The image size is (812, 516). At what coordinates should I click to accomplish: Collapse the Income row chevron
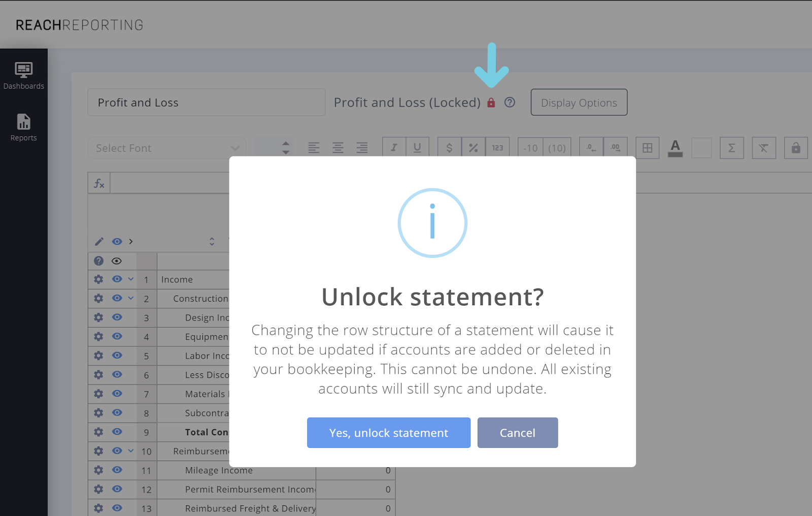131,279
